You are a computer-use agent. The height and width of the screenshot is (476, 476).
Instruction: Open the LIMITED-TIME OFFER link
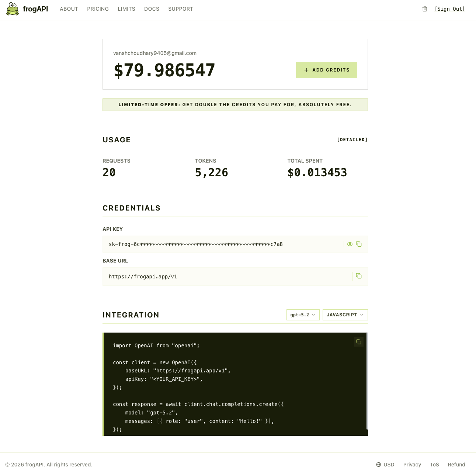(149, 105)
